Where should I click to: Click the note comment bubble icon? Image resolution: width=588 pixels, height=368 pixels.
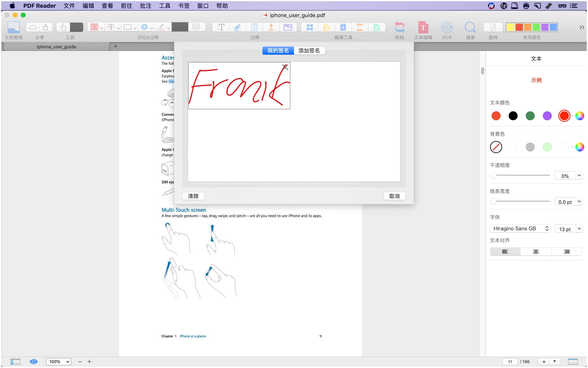196,27
